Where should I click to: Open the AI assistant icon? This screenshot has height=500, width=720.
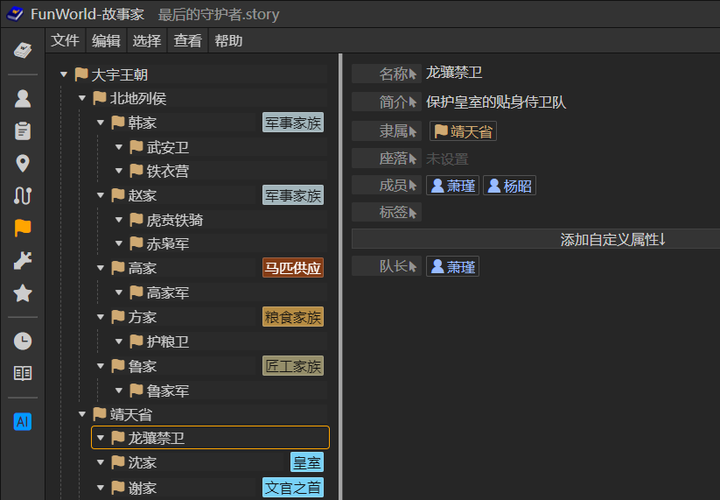22,421
